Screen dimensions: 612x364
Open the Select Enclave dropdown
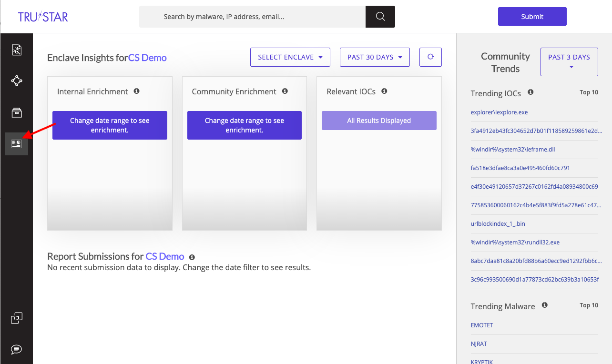click(290, 57)
